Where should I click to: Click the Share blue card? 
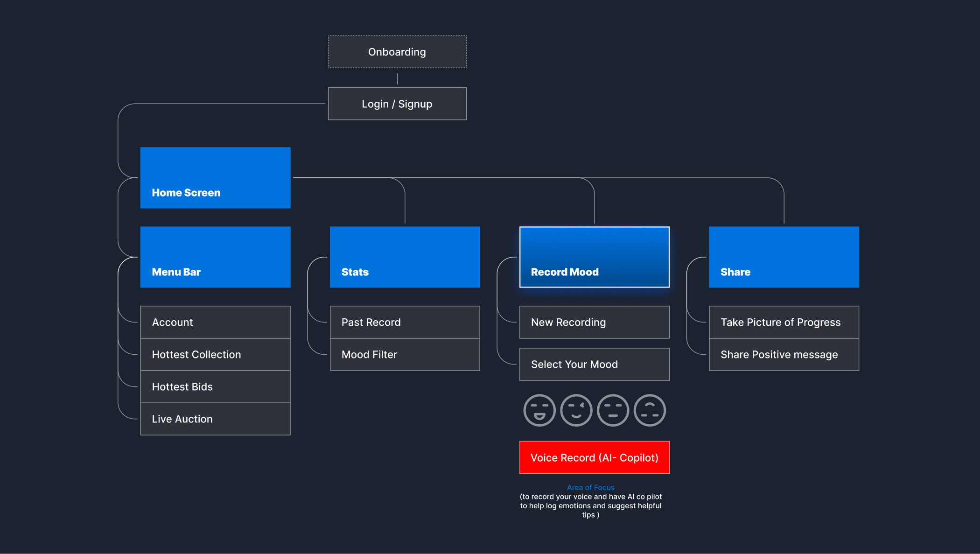point(784,257)
